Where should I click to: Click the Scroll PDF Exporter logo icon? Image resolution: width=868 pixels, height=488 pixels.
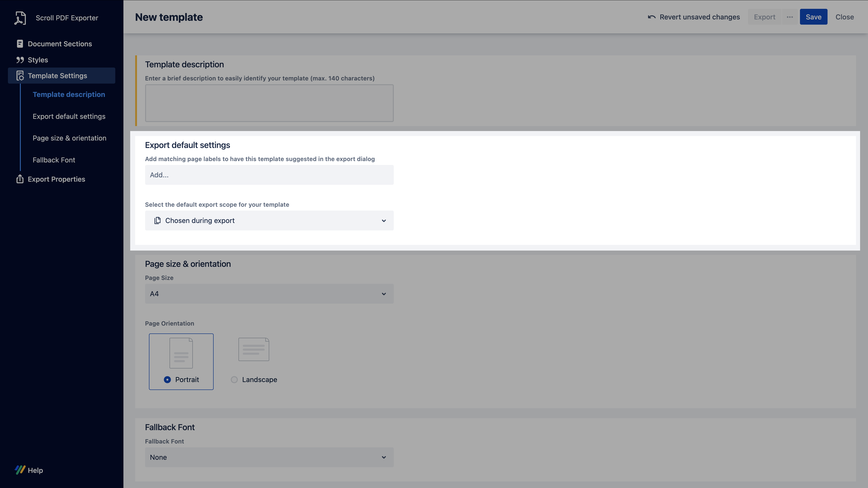click(20, 18)
